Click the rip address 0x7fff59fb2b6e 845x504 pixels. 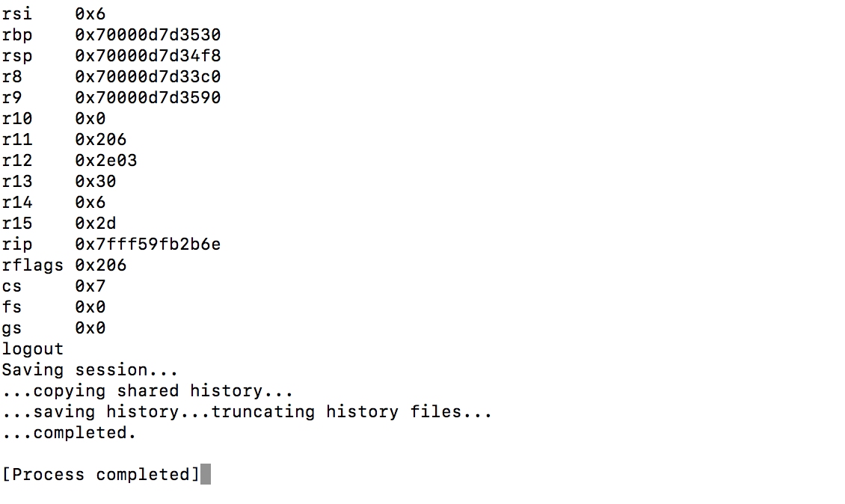point(147,245)
